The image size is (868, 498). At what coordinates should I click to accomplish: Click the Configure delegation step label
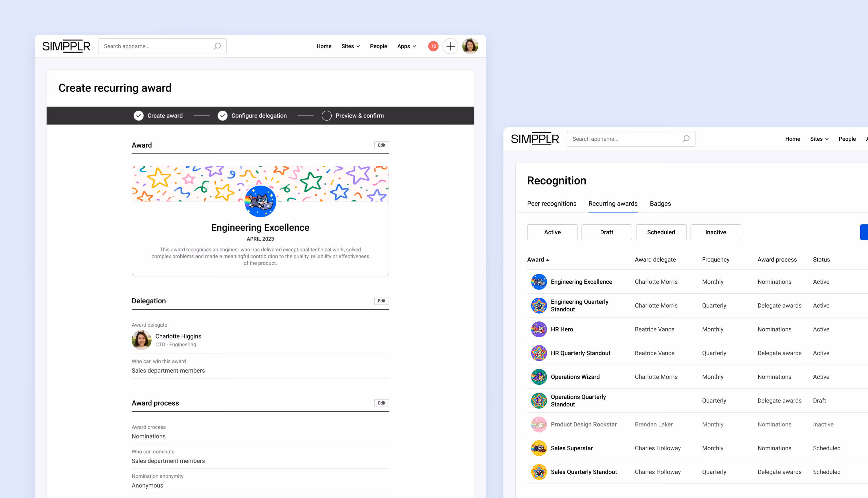click(259, 116)
